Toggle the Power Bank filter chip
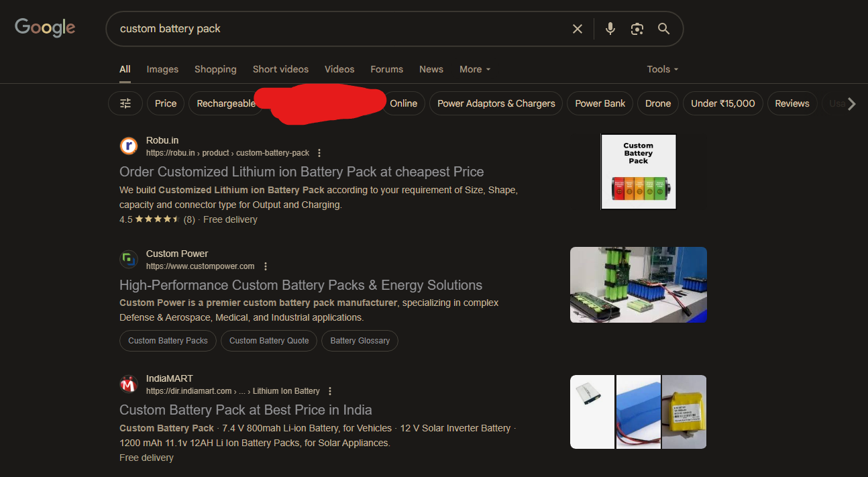The height and width of the screenshot is (477, 868). click(x=600, y=103)
